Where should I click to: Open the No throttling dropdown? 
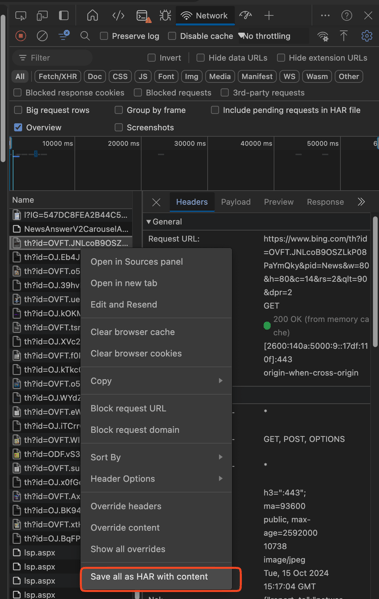click(265, 36)
